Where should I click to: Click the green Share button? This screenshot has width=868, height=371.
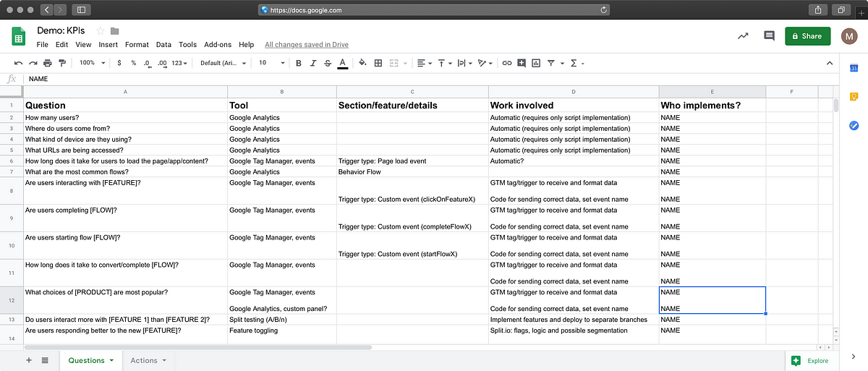coord(808,35)
